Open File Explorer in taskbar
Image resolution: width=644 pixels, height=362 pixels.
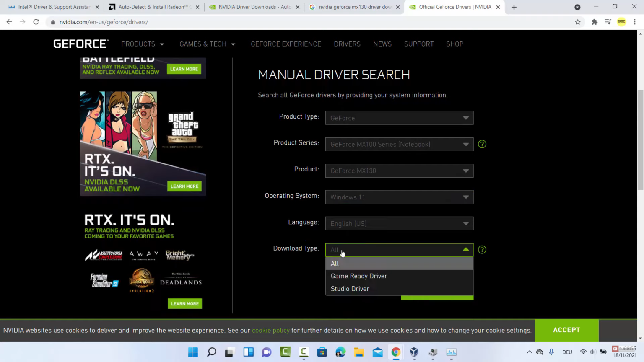(359, 352)
